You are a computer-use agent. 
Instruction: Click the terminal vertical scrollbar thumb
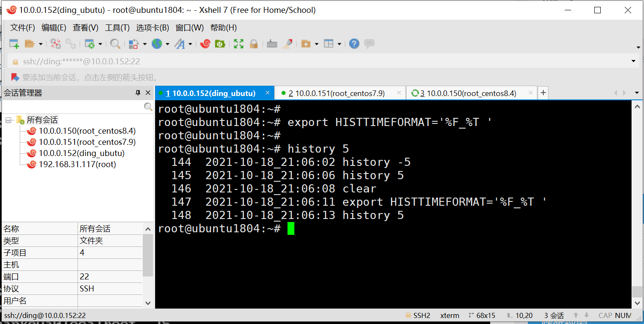point(637,292)
